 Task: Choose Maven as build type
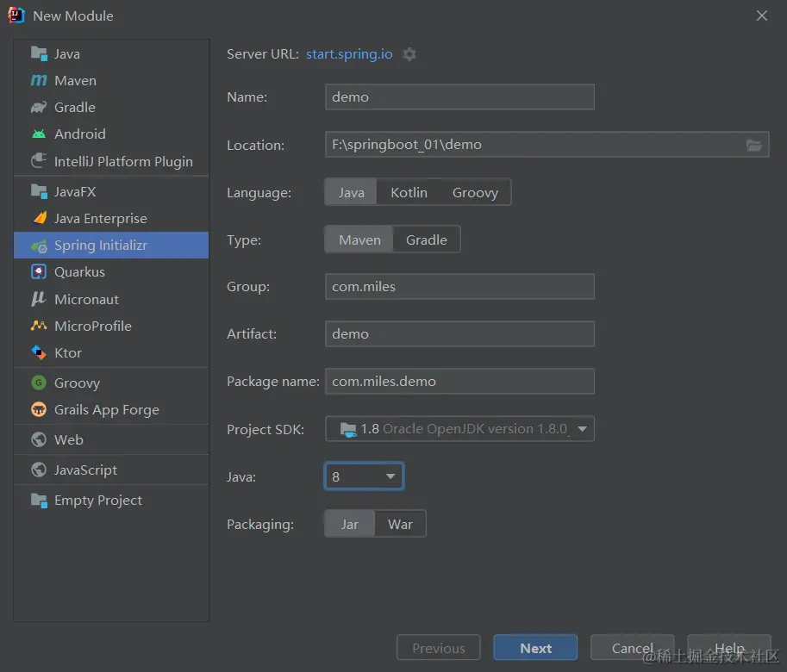(359, 240)
